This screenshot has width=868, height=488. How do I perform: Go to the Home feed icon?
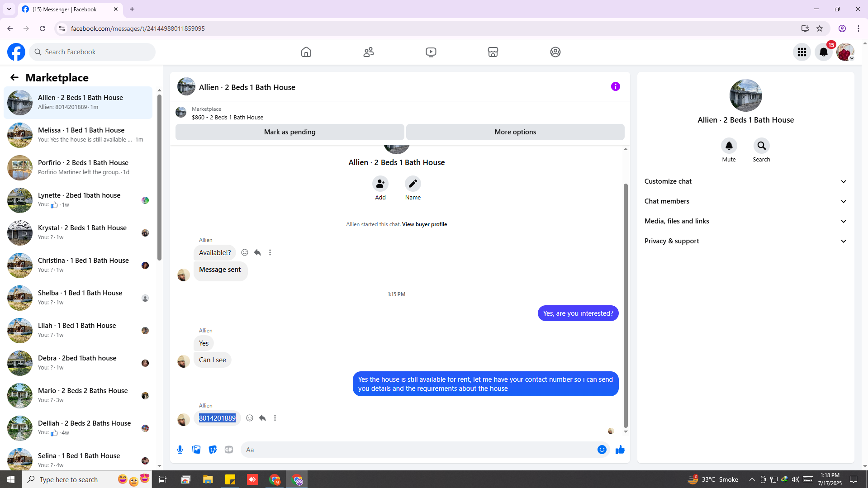306,52
